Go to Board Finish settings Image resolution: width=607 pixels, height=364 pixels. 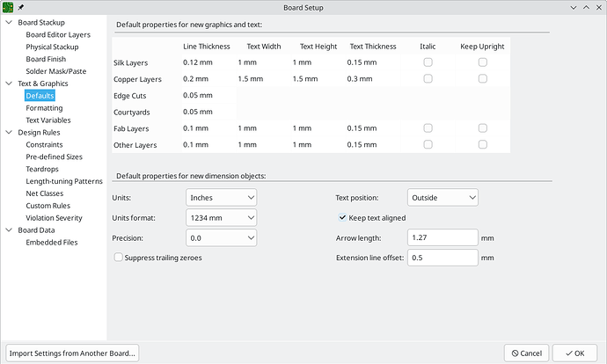coord(46,59)
